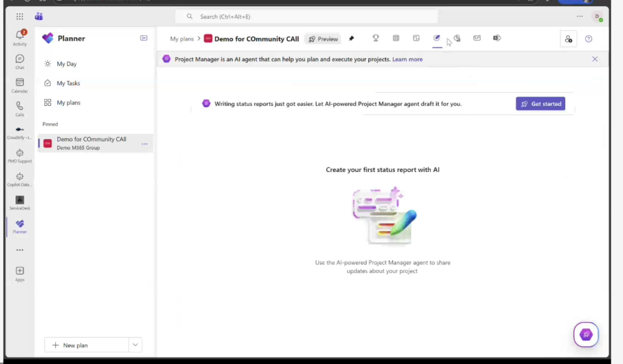Open the help question mark icon
The width and height of the screenshot is (623, 364).
pos(588,39)
